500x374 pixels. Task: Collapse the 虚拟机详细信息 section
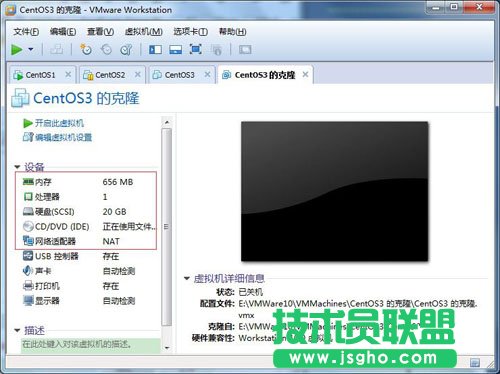coord(187,278)
